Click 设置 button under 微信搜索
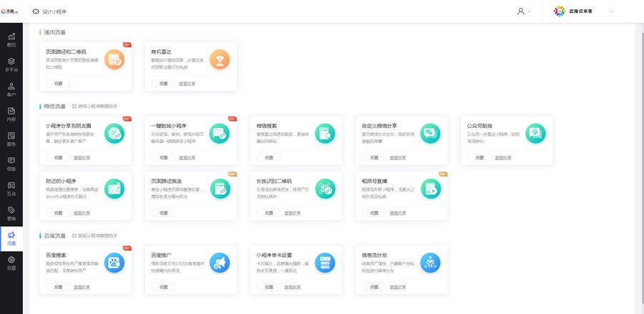Image resolution: width=644 pixels, height=314 pixels. click(x=269, y=157)
